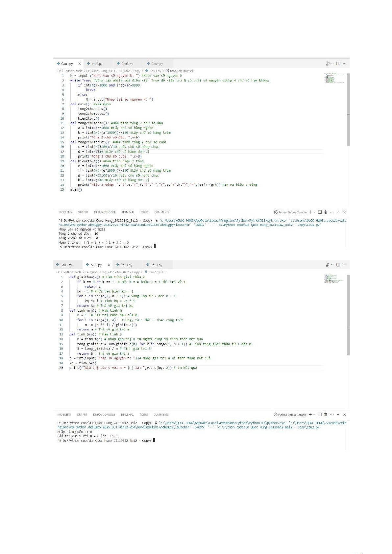
Task: Close the active Cau1.py tab in the window with Cau1.py open
Action: coord(80,64)
